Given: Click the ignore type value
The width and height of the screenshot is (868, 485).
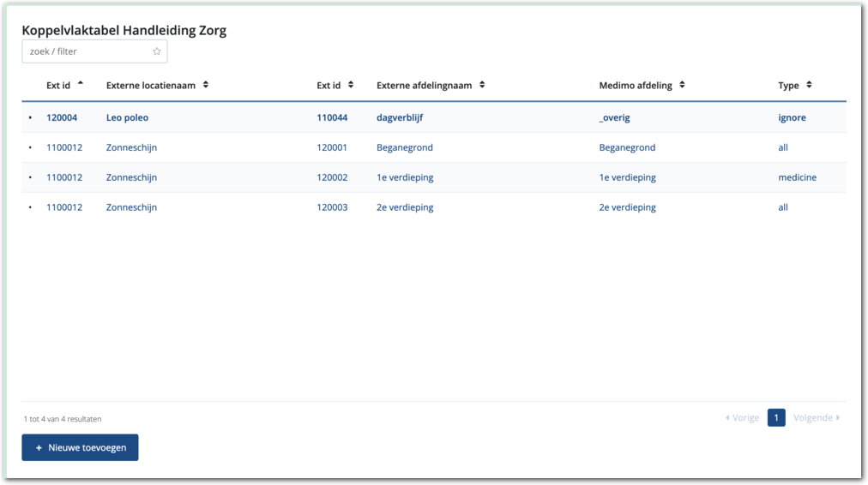Looking at the screenshot, I should [792, 117].
